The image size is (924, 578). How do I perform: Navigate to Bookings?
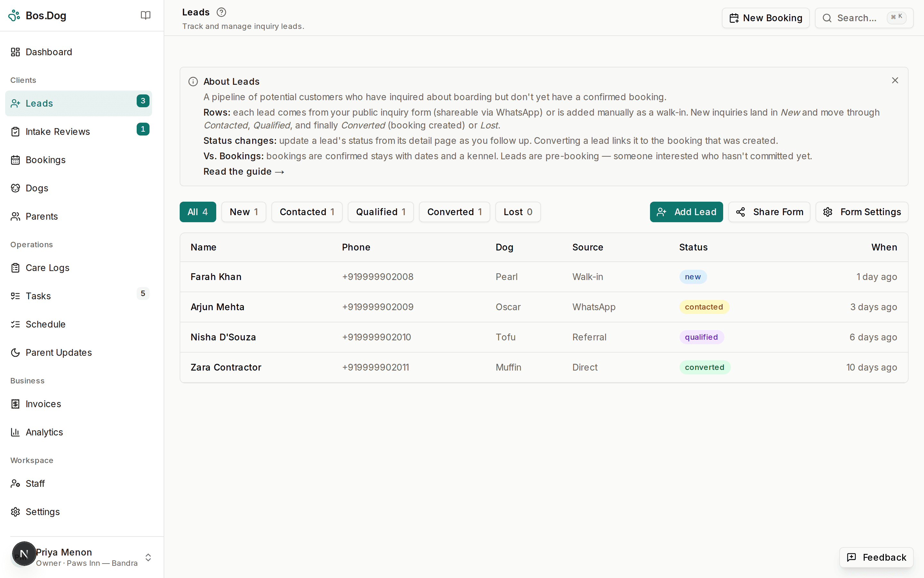point(79,160)
